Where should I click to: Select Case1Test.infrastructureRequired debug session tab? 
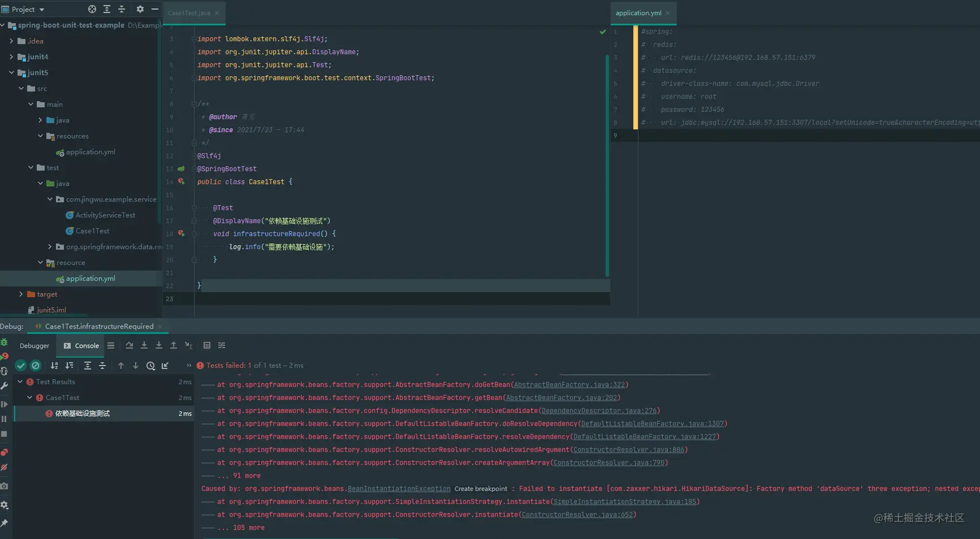[x=99, y=327]
